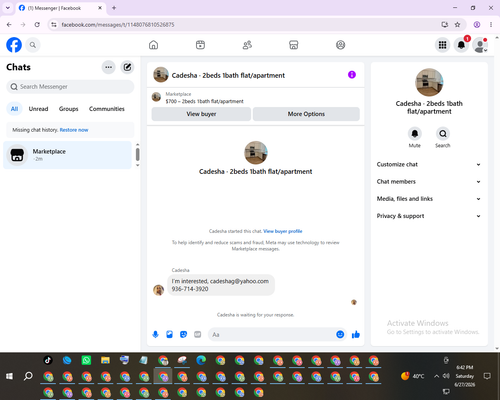Viewport: 500px width, 400px height.
Task: Mute the conversation with the bell button
Action: (x=415, y=134)
